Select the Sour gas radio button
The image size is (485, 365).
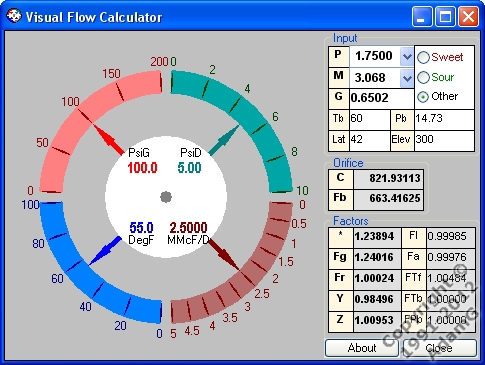[x=423, y=77]
